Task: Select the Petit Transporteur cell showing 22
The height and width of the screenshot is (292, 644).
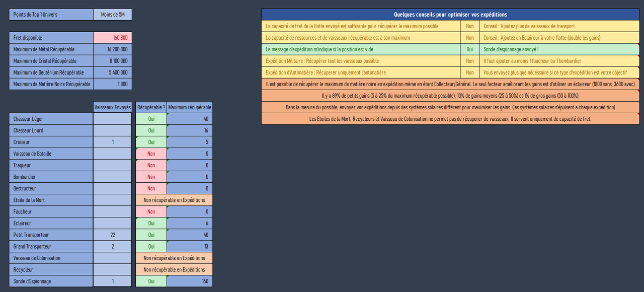Action: pyautogui.click(x=113, y=235)
